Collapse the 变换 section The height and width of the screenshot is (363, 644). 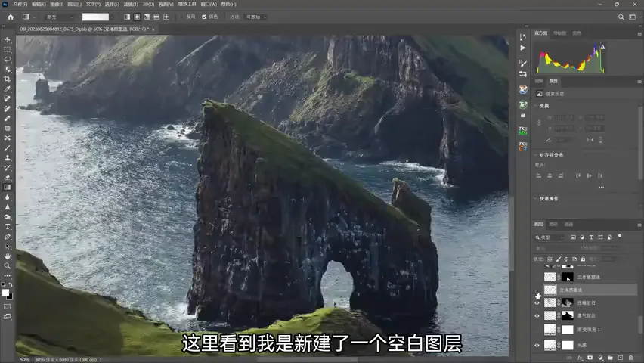536,106
